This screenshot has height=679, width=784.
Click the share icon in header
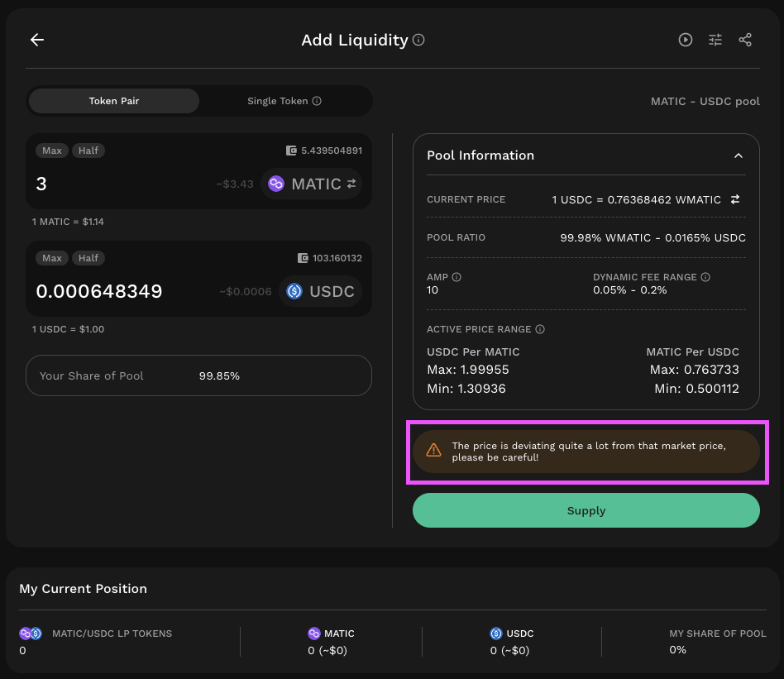pyautogui.click(x=745, y=40)
